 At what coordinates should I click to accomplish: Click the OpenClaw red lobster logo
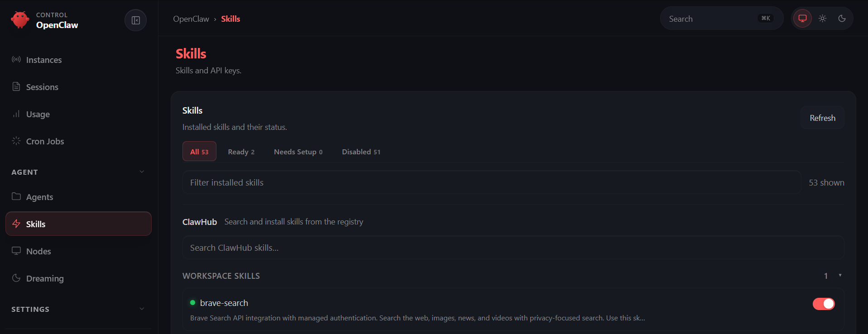point(20,20)
